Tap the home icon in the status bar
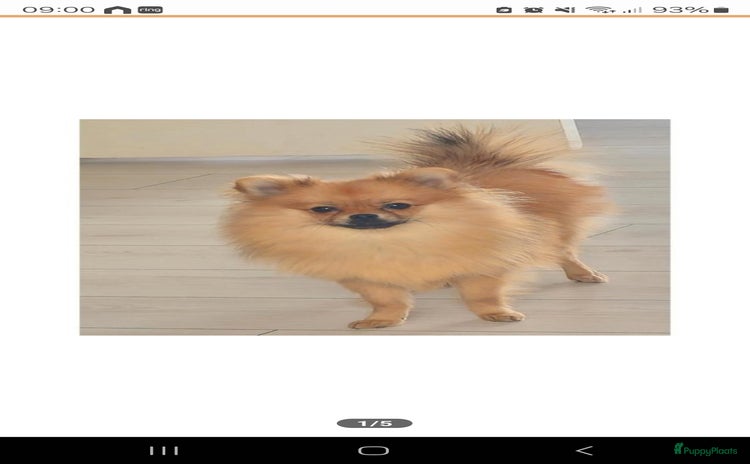 point(118,10)
